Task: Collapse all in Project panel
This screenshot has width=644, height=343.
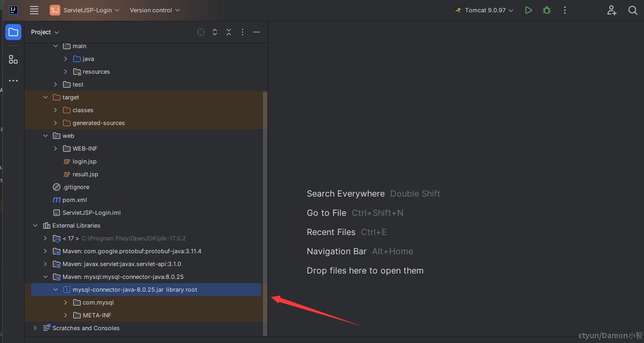Action: tap(229, 32)
